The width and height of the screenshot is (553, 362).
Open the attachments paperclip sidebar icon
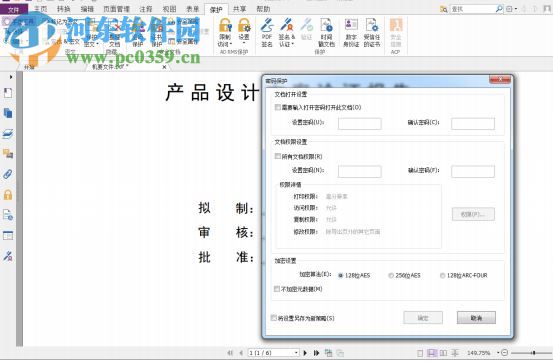pos(8,174)
